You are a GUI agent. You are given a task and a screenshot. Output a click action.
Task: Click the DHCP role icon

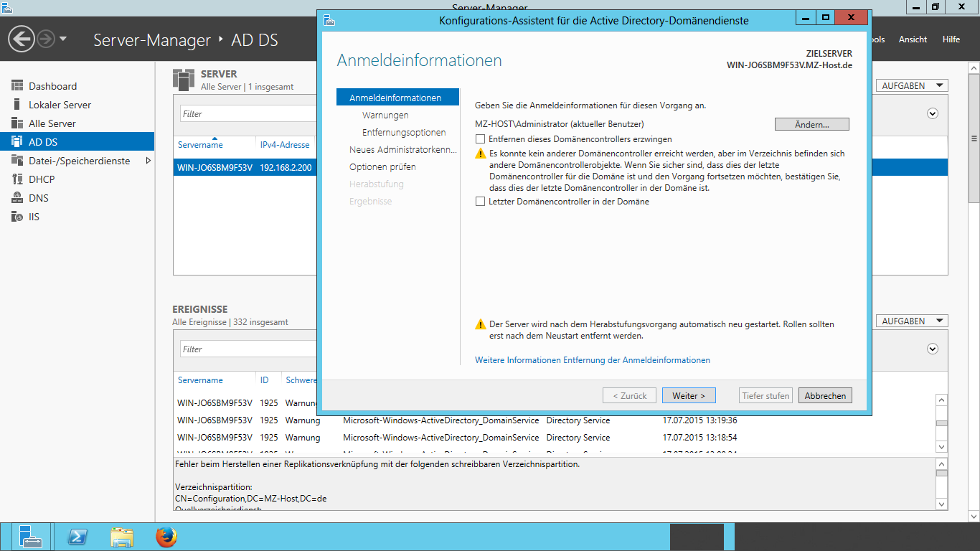17,179
